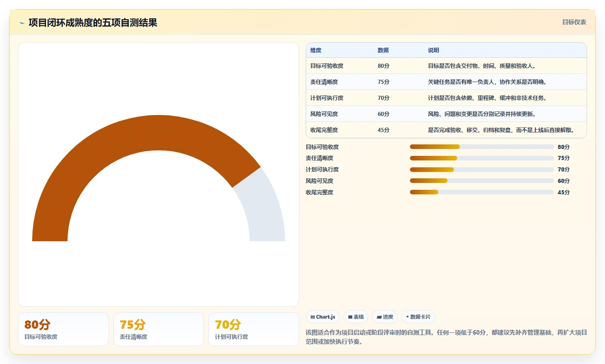The image size is (605, 364).
Task: Click the 维度 column header
Action: click(316, 50)
